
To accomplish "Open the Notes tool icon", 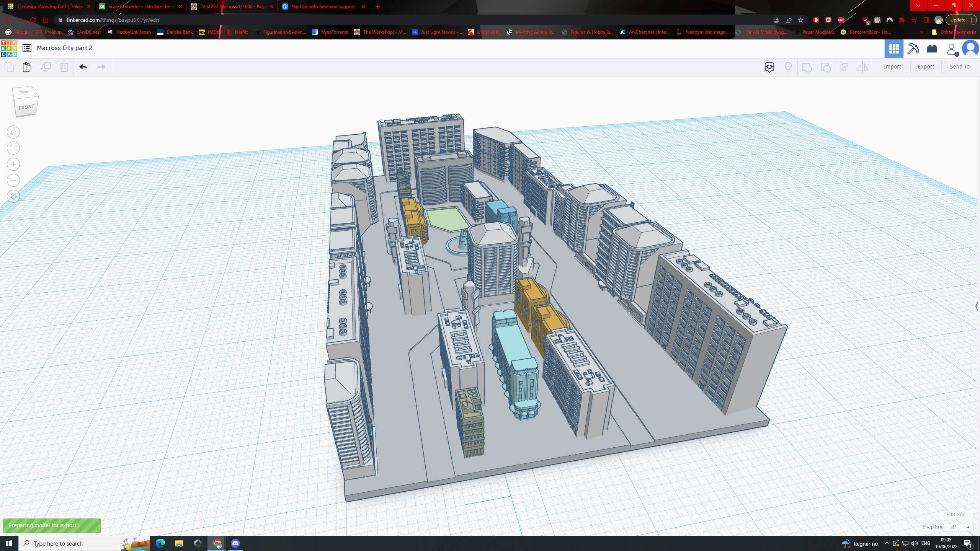I will pyautogui.click(x=769, y=67).
